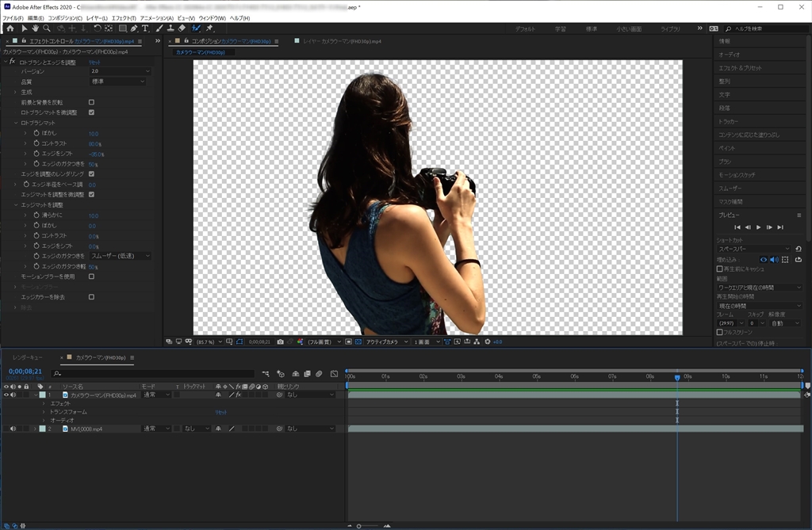Open the 品質 dropdown set to 標準
The width and height of the screenshot is (812, 530).
119,82
